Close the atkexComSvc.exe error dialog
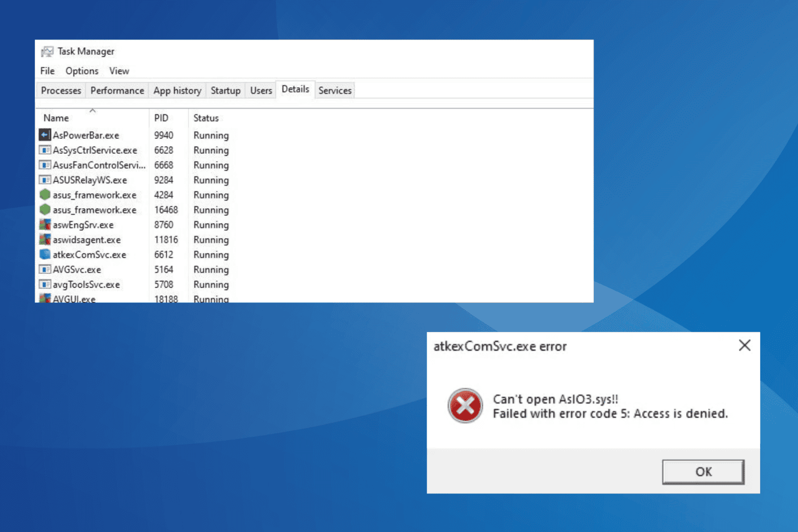The height and width of the screenshot is (532, 798). (x=744, y=345)
